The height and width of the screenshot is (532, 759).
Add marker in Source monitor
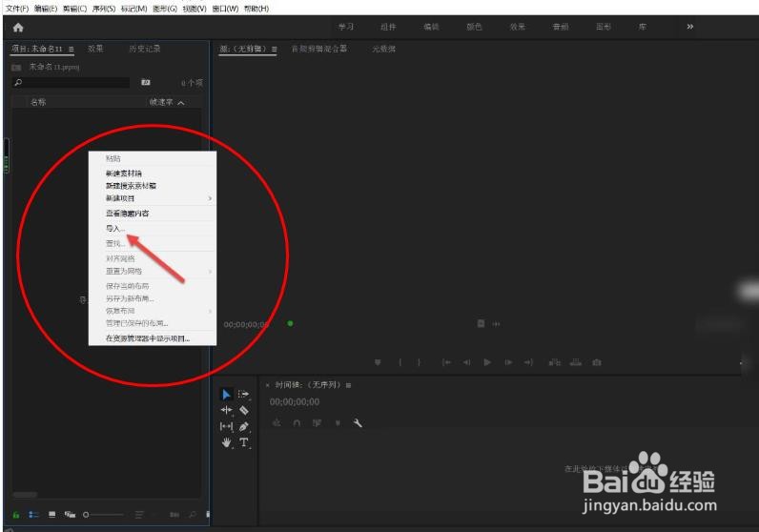point(378,362)
